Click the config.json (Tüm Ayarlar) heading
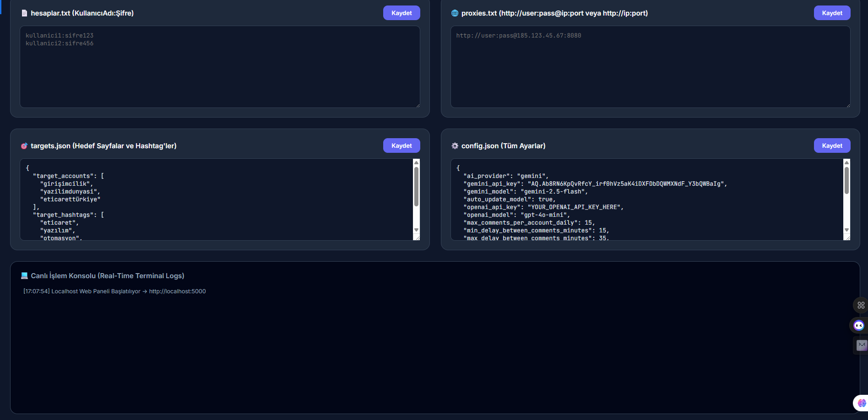The width and height of the screenshot is (868, 420). [504, 146]
